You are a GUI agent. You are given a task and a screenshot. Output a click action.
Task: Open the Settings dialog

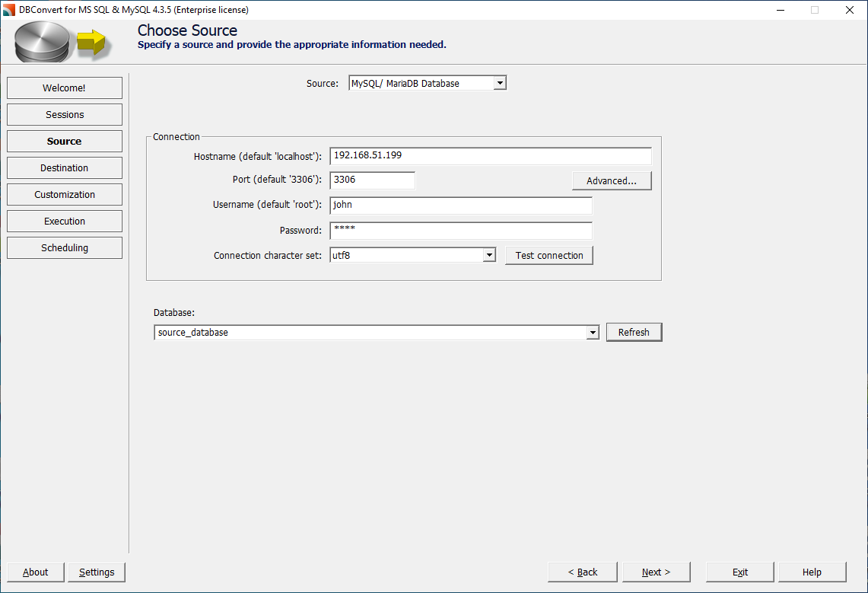click(96, 572)
